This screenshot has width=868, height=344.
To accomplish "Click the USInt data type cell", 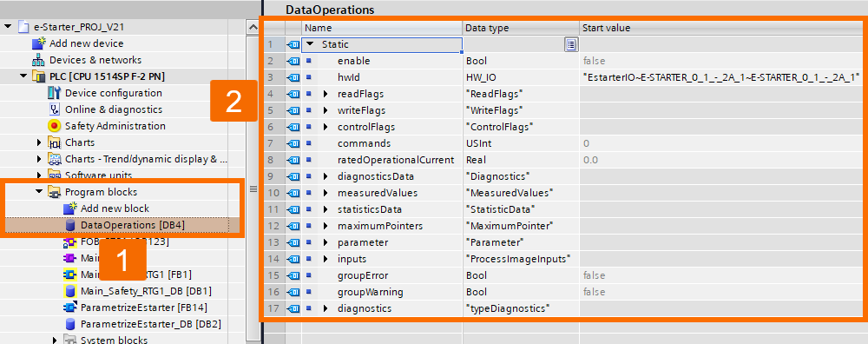I will [x=521, y=143].
